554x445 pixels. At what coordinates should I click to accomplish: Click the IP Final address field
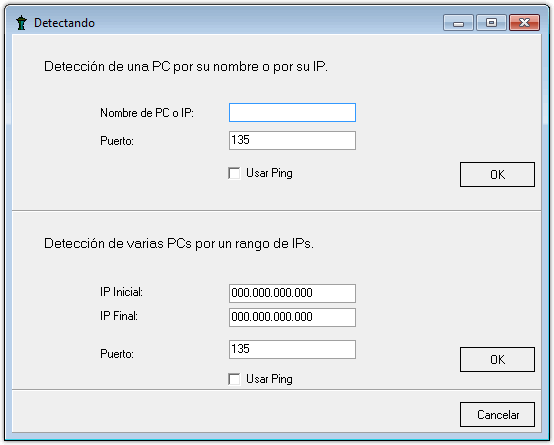click(292, 317)
